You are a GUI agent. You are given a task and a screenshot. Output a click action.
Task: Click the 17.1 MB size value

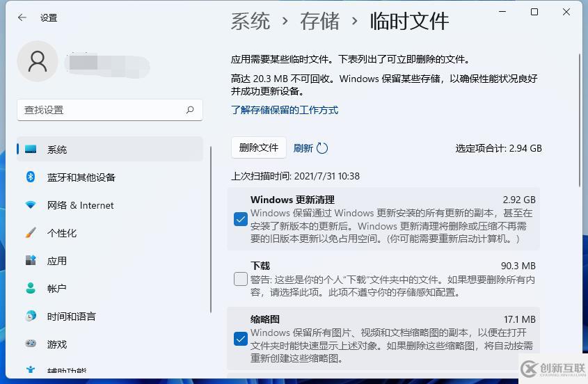pyautogui.click(x=519, y=319)
